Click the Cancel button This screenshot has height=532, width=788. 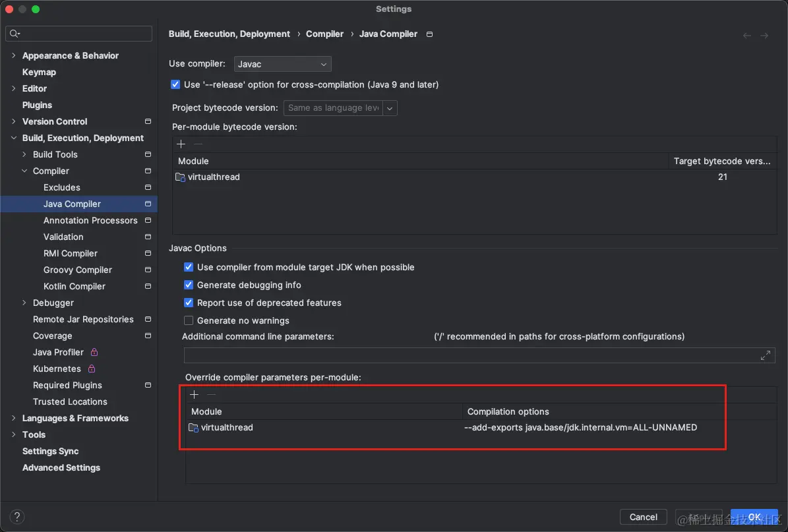(x=643, y=517)
